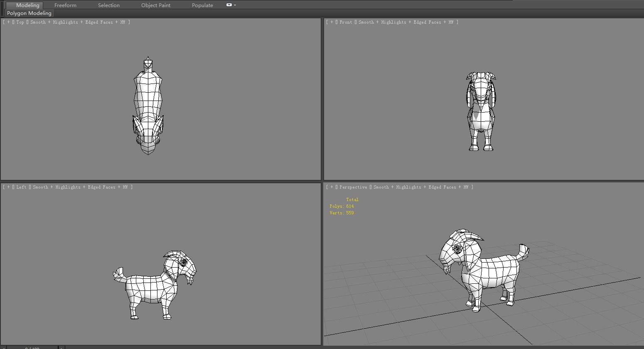644x349 pixels.
Task: Click the Perspective view name label
Action: click(x=353, y=187)
